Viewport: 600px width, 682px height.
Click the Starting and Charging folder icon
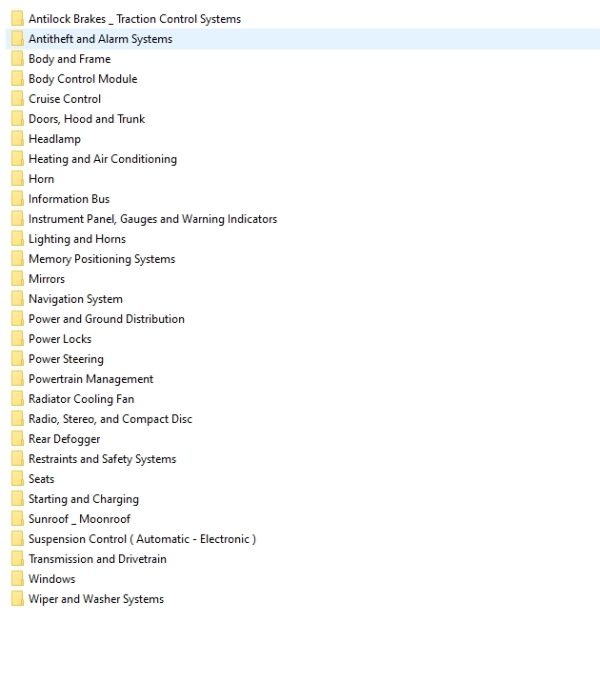(17, 499)
